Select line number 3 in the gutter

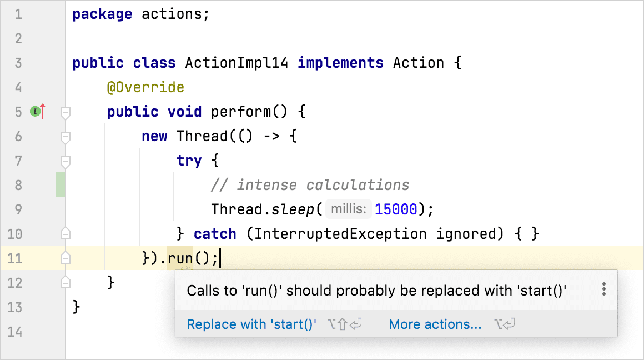click(x=18, y=63)
